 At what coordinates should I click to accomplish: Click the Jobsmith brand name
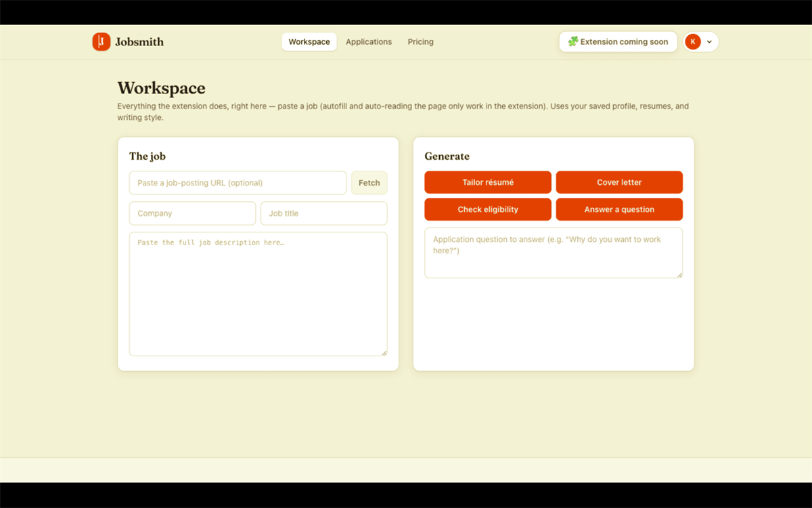pos(139,42)
